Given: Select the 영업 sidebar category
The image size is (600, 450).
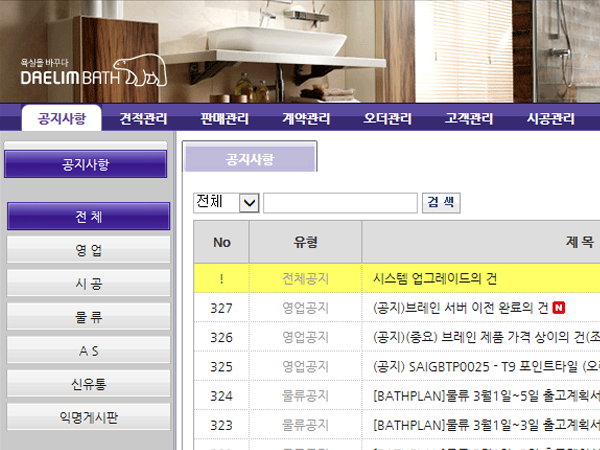Looking at the screenshot, I should 88,249.
